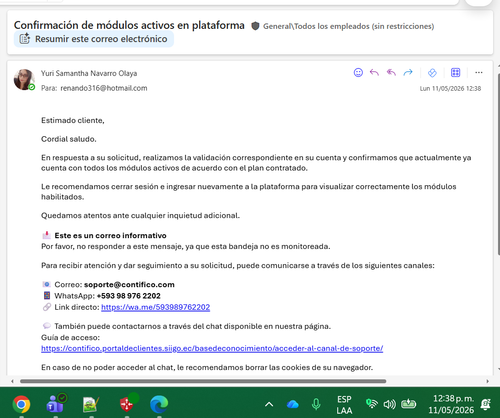Click the Reply All double-arrow icon
Viewport: 500px width, 418px height.
click(x=391, y=72)
